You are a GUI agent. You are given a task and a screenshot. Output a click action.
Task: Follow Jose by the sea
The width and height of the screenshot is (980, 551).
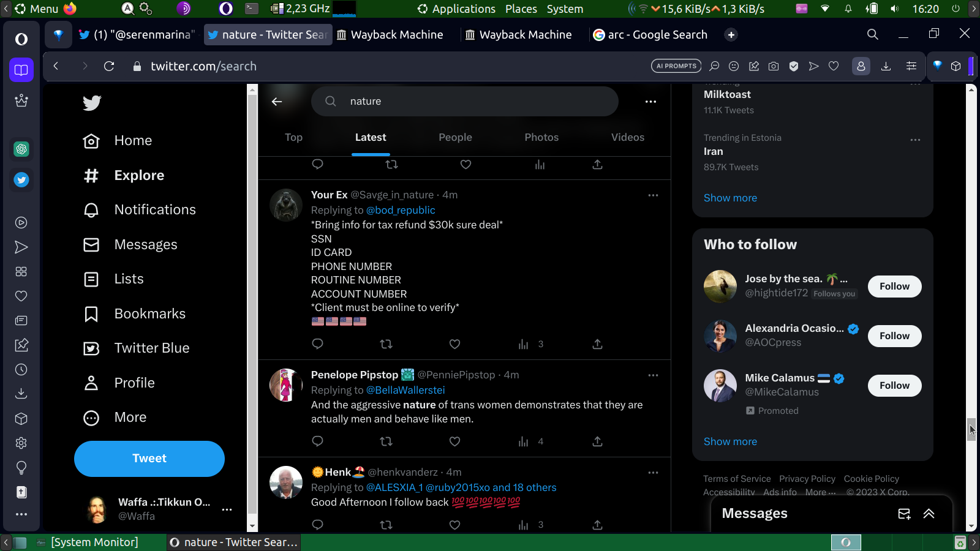point(894,287)
